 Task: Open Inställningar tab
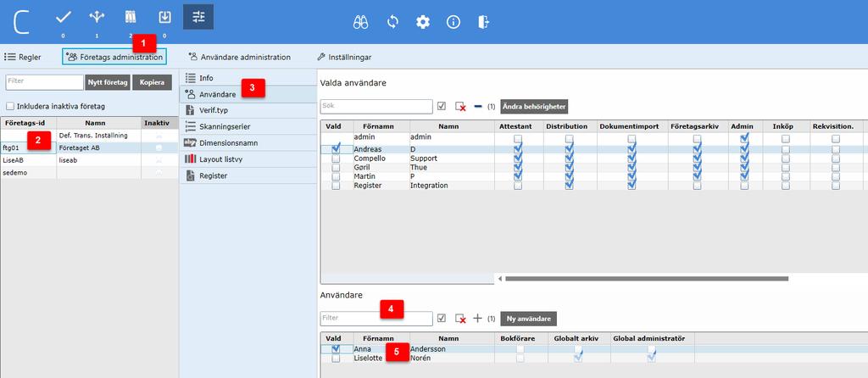tap(344, 57)
